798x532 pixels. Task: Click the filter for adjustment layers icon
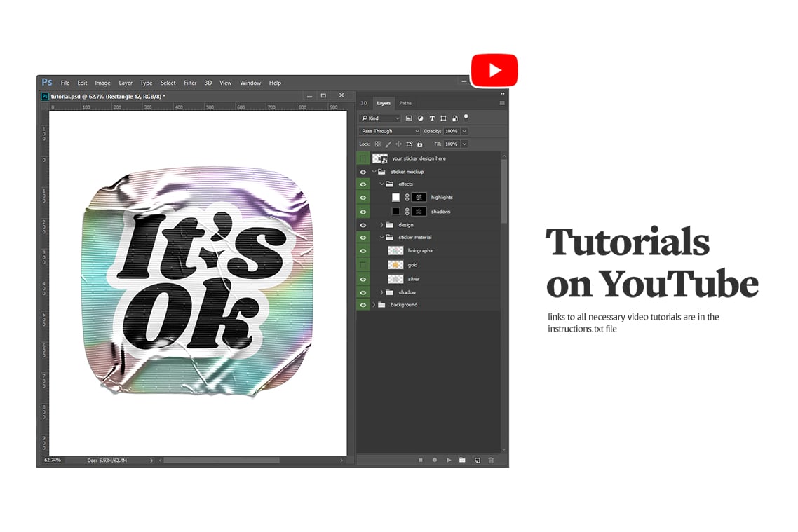420,118
